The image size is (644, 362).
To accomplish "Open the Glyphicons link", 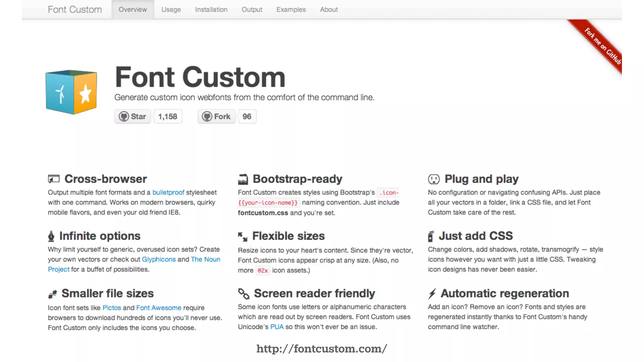I will click(159, 259).
